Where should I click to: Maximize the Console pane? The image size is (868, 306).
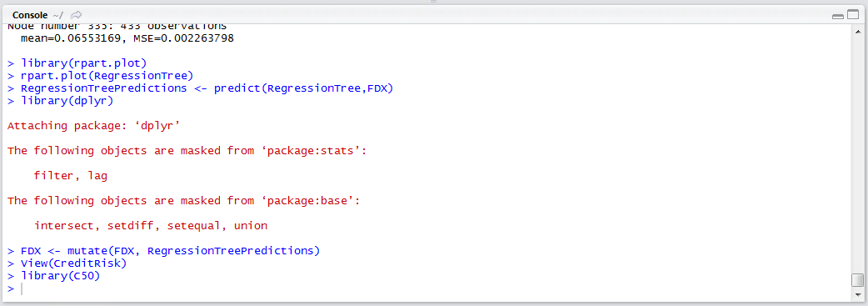853,15
